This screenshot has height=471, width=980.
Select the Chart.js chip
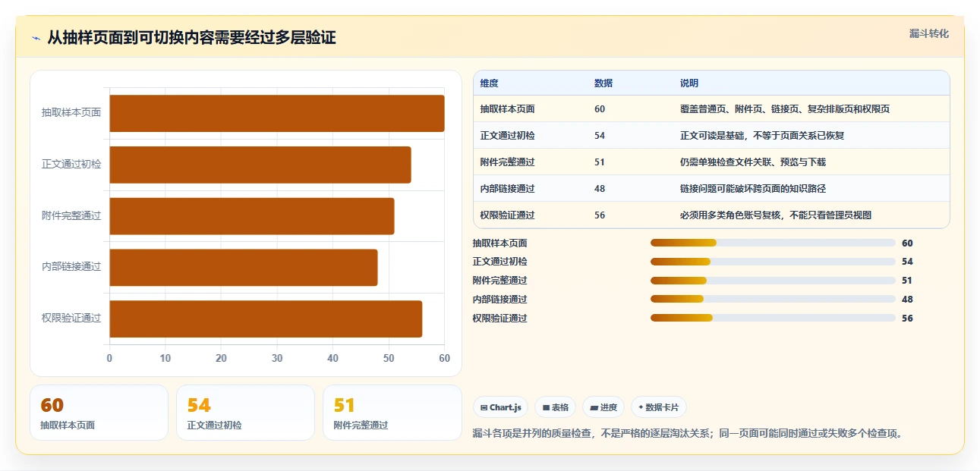tap(501, 407)
